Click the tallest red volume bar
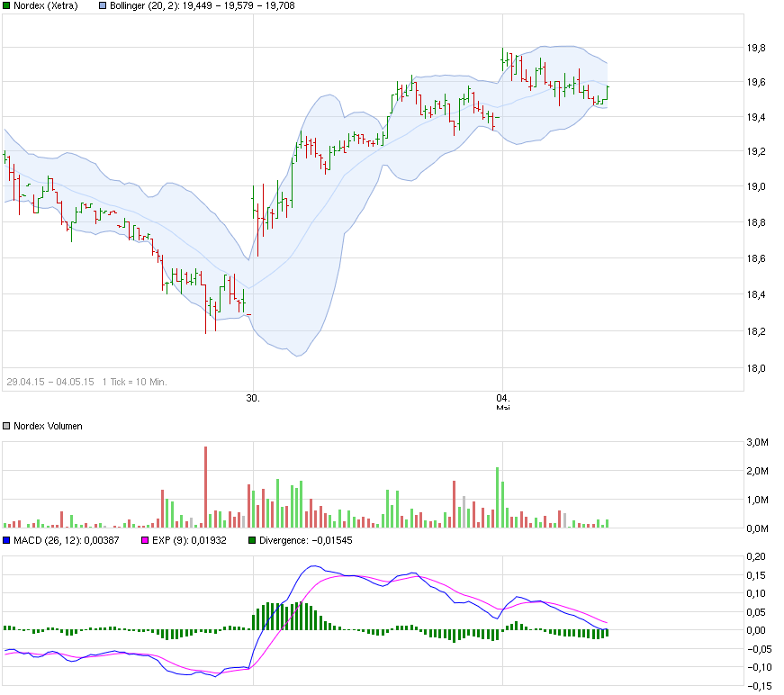784x695 pixels. (x=205, y=486)
